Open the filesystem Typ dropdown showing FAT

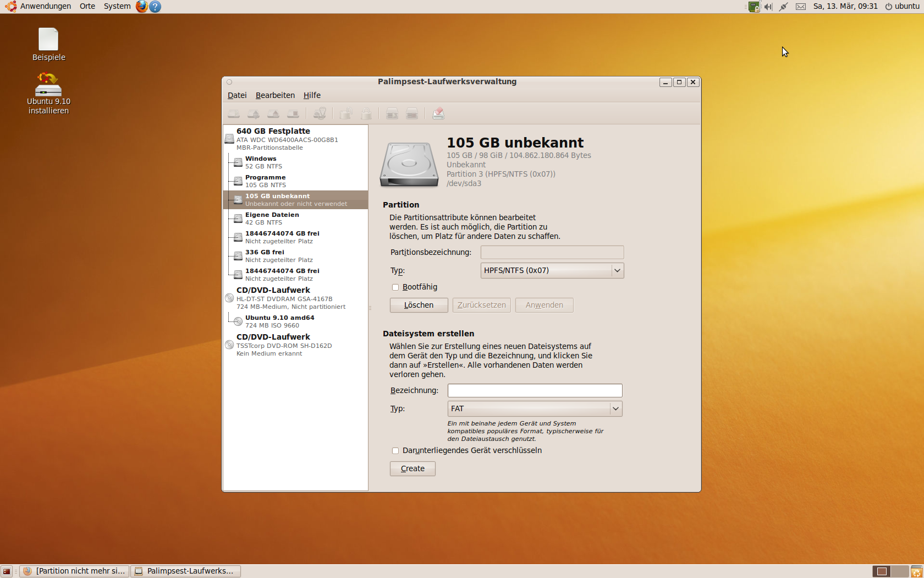point(535,409)
